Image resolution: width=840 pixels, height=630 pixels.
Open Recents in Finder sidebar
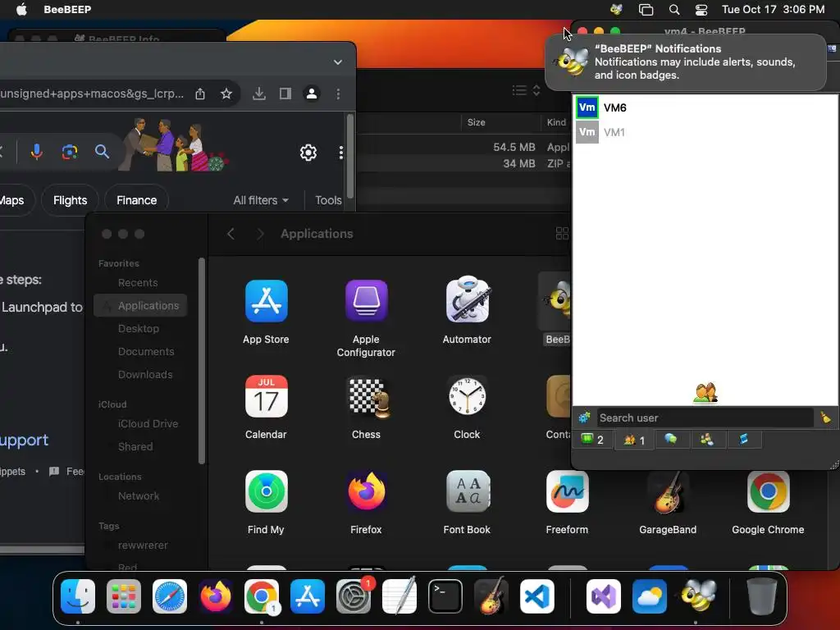(138, 282)
